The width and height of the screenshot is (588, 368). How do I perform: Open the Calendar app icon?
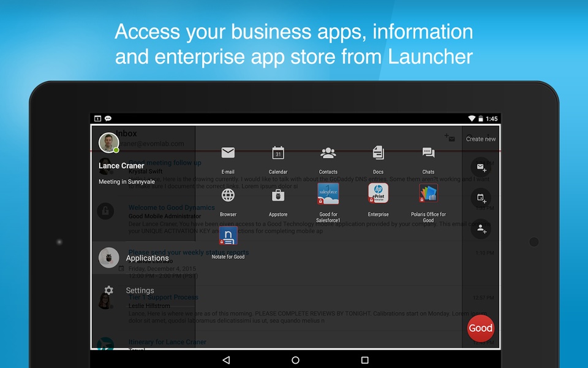(278, 153)
